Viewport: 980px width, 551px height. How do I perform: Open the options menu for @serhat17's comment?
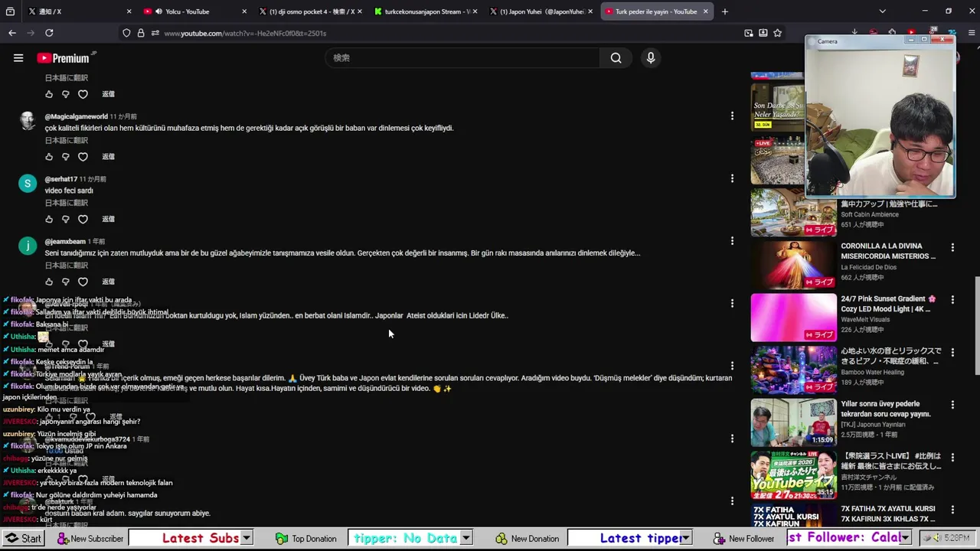click(732, 178)
